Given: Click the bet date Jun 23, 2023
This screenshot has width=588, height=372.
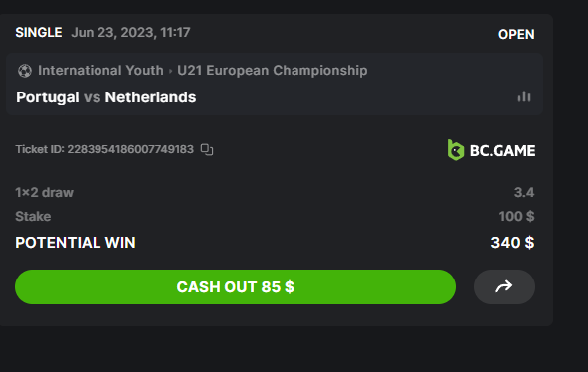Looking at the screenshot, I should pos(112,32).
